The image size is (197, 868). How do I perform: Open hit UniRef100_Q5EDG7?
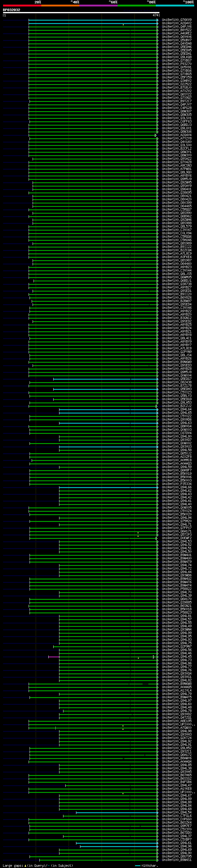click(x=176, y=379)
